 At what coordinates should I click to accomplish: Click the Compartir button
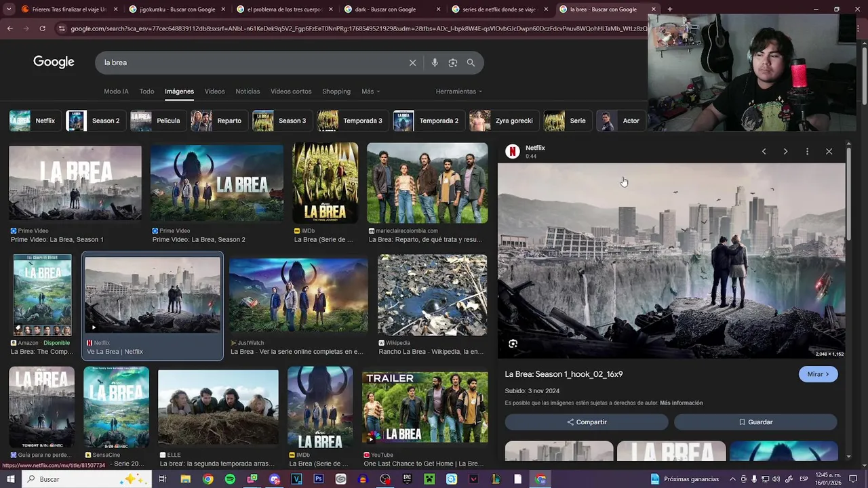tap(587, 422)
